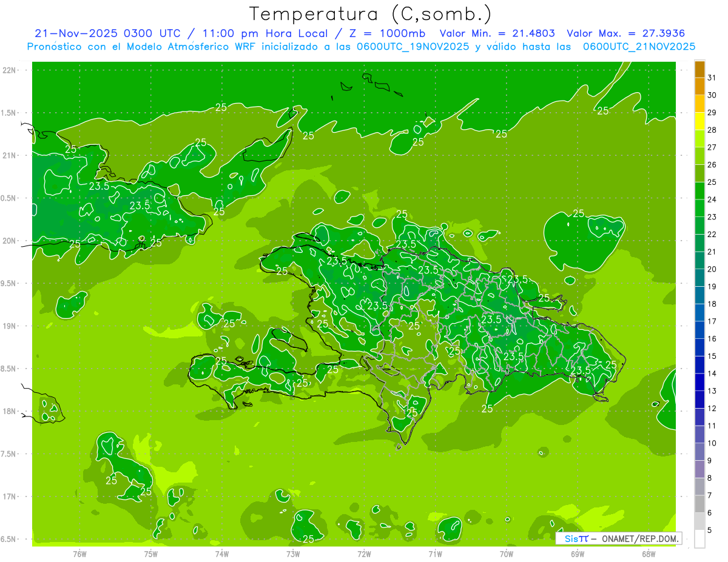The width and height of the screenshot is (728, 562).
Task: Click the colorbar scale label '8'
Action: click(710, 478)
